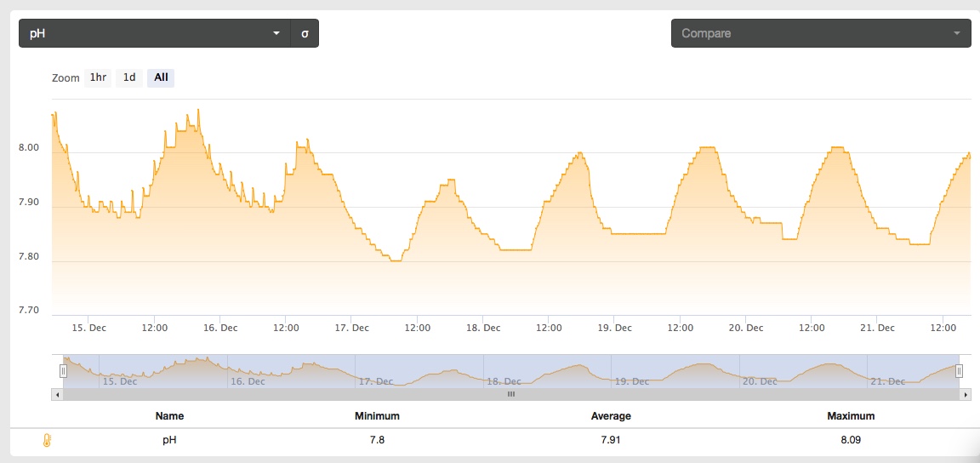The width and height of the screenshot is (980, 463).
Task: Select the All zoom option
Action: click(x=162, y=78)
